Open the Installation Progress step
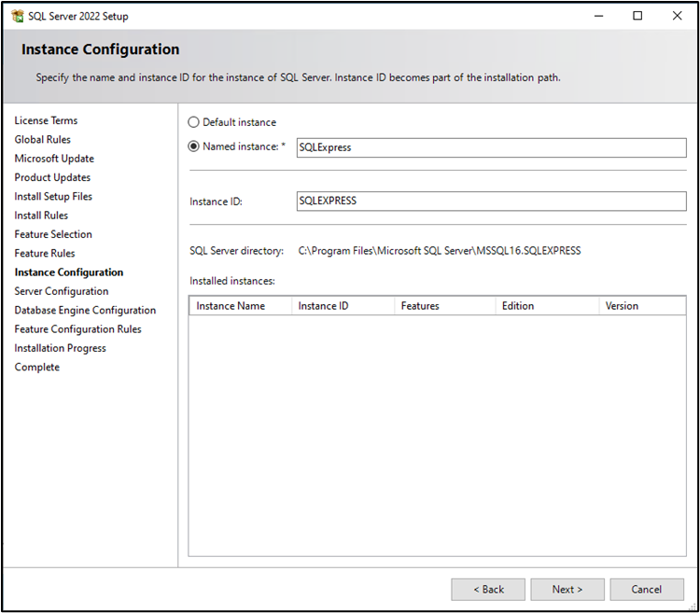This screenshot has height=613, width=700. [x=61, y=348]
